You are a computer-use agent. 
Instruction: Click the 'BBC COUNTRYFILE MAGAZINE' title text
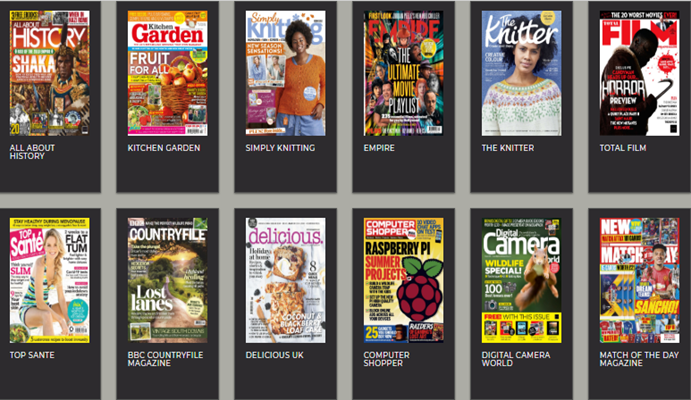[x=165, y=359]
